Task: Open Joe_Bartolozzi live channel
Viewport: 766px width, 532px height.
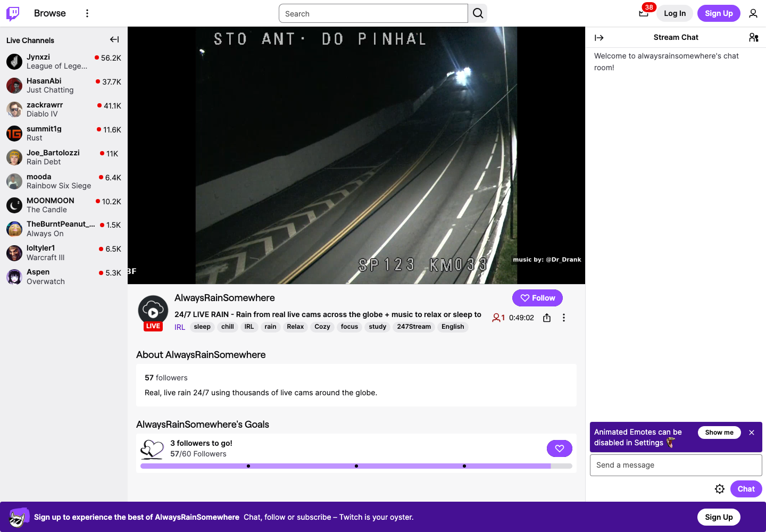Action: tap(64, 157)
